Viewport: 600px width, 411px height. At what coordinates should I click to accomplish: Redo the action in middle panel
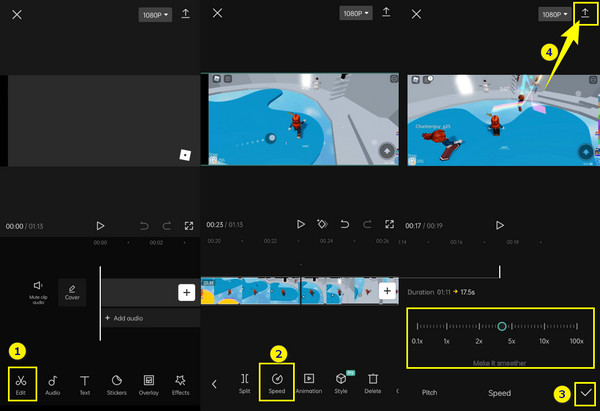[x=367, y=224]
